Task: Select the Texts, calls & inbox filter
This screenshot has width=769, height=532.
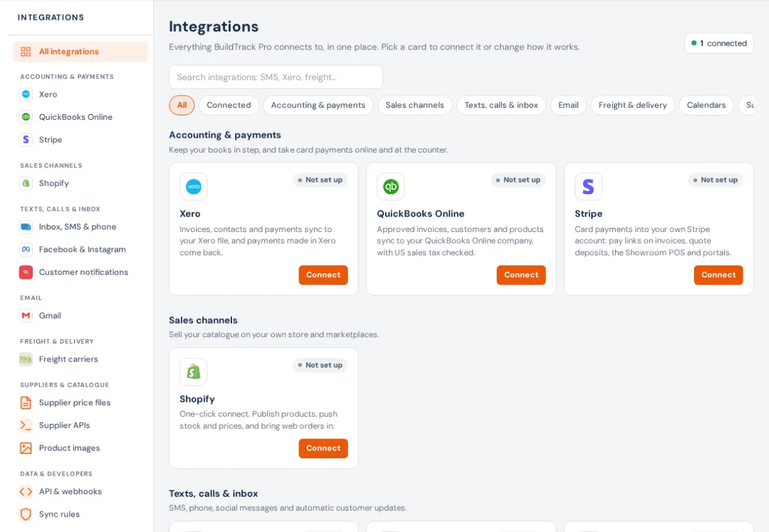Action: (x=501, y=105)
